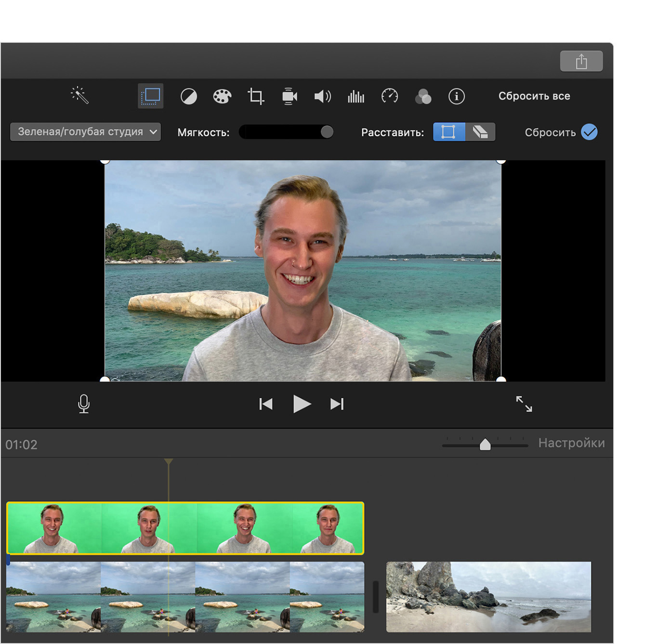Open the Green/Blue Screen overlay controls icon
Image resolution: width=657 pixels, height=644 pixels.
pos(150,96)
